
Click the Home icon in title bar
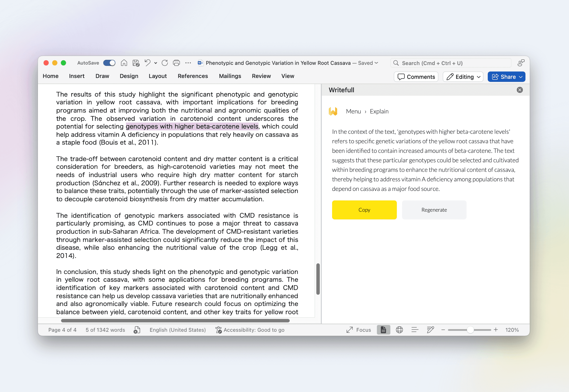point(124,63)
